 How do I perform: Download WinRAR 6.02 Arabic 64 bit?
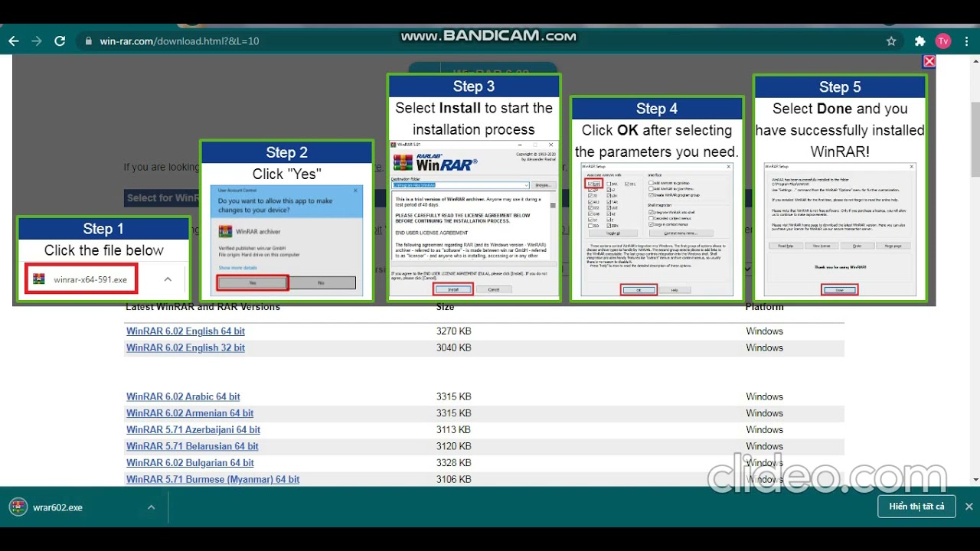pos(183,396)
